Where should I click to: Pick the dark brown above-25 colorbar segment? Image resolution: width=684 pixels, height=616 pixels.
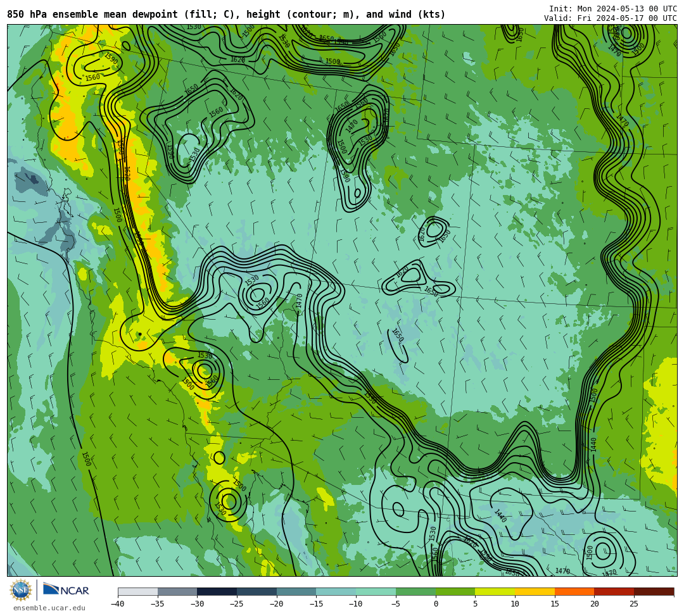point(654,591)
